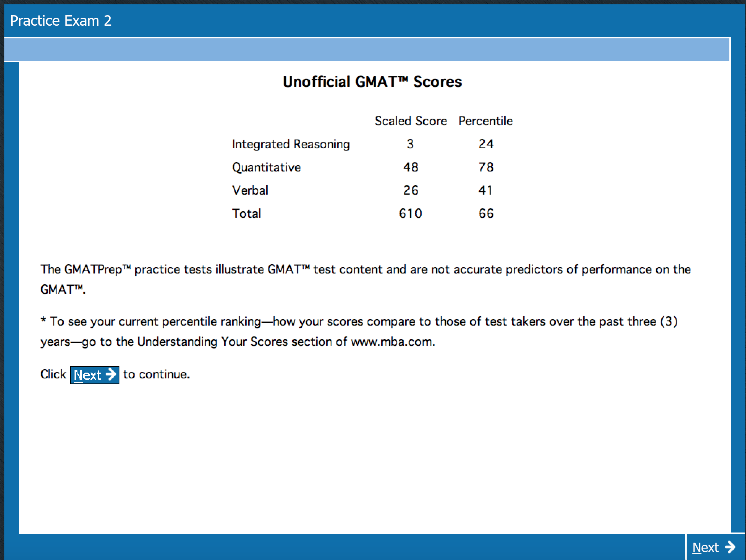Click the Integrated Reasoning percentile 24
Screen dimensions: 746x560
pos(486,144)
